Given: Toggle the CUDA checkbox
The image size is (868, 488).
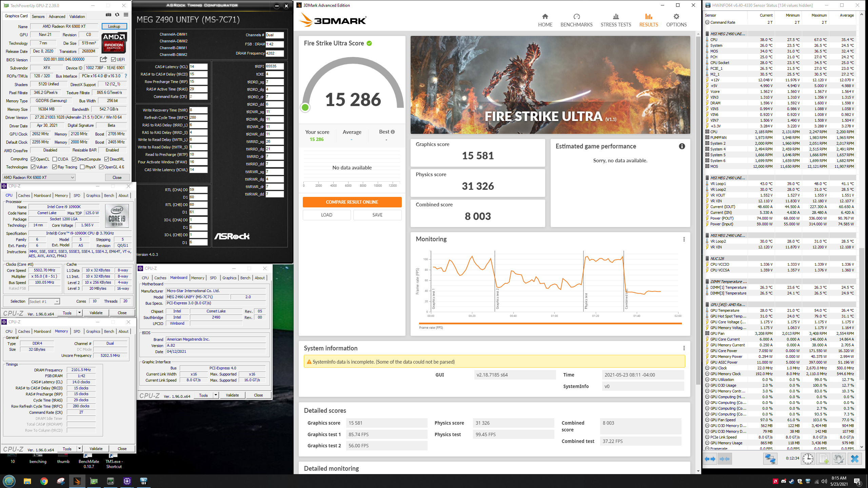Looking at the screenshot, I should coord(55,159).
